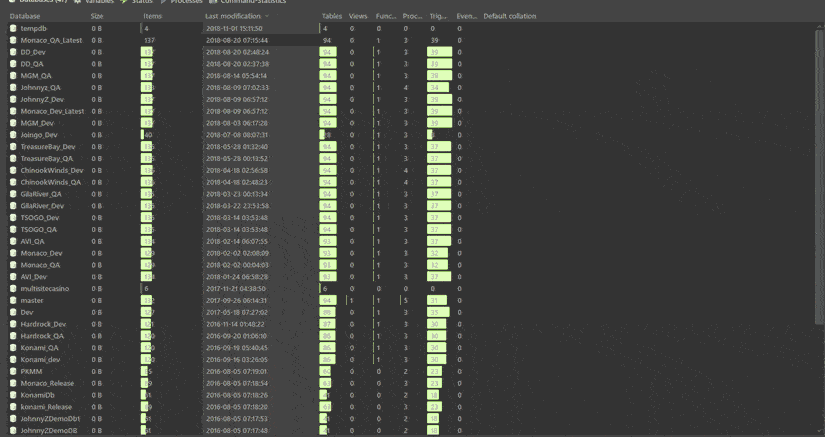Click the database icon beside Monaco_QA_Latest
This screenshot has height=437, width=825.
click(13, 40)
